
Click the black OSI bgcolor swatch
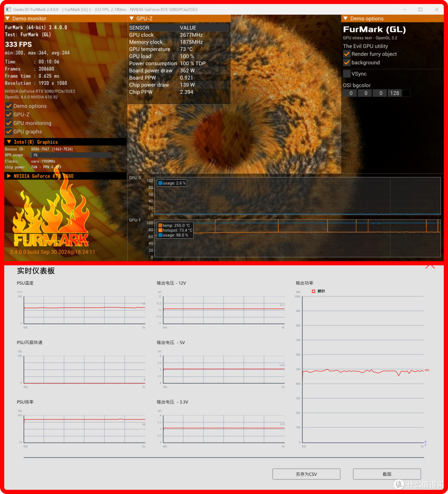pyautogui.click(x=407, y=93)
